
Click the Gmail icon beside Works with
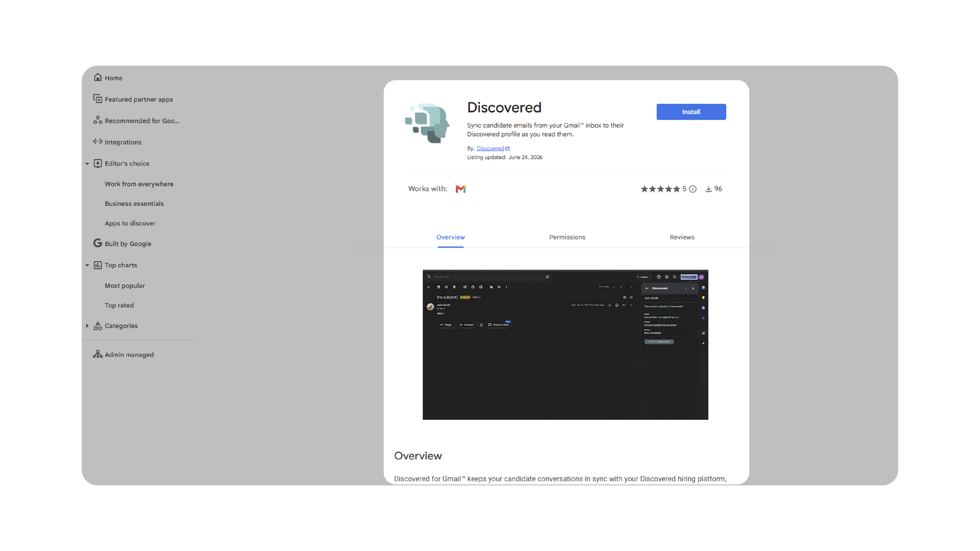pyautogui.click(x=460, y=189)
